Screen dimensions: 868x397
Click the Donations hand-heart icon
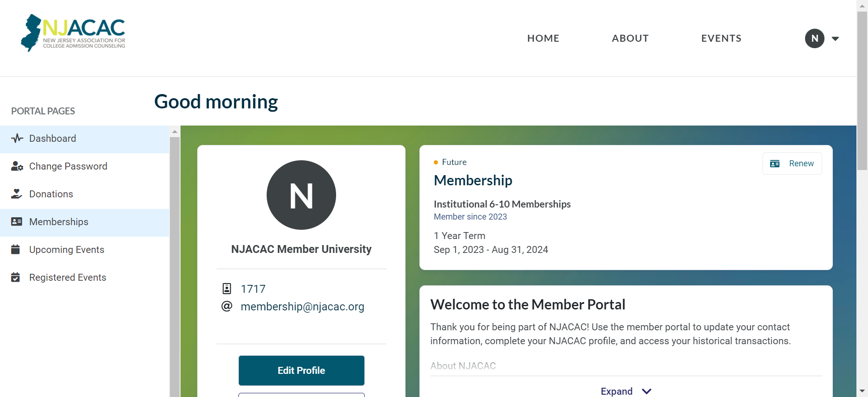click(x=17, y=194)
